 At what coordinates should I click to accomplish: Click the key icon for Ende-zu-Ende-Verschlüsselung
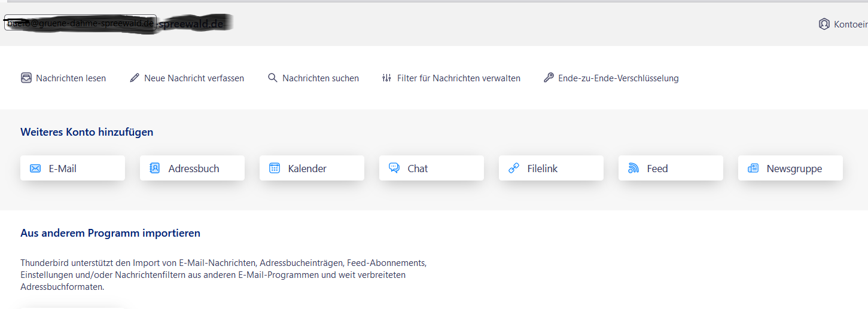[x=549, y=78]
